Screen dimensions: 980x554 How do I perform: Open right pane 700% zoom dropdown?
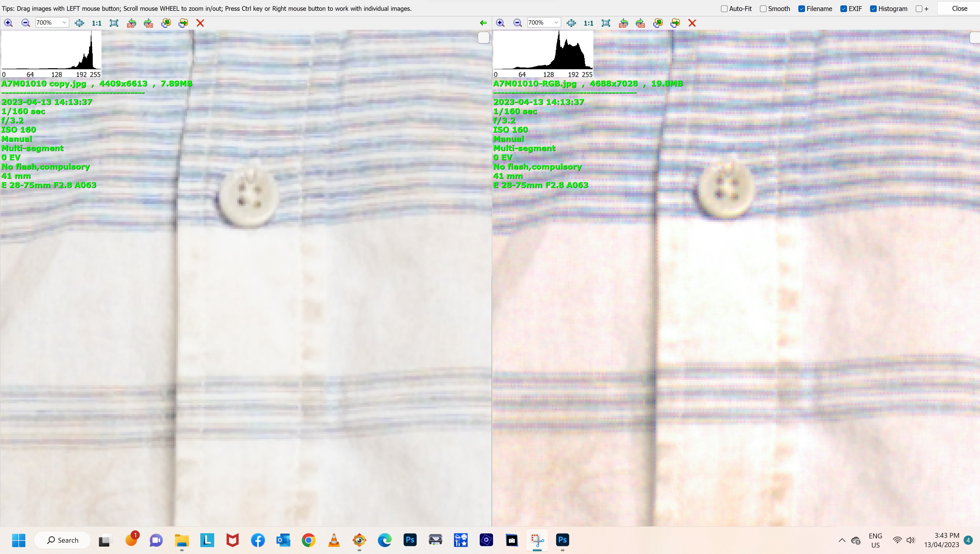tap(556, 23)
